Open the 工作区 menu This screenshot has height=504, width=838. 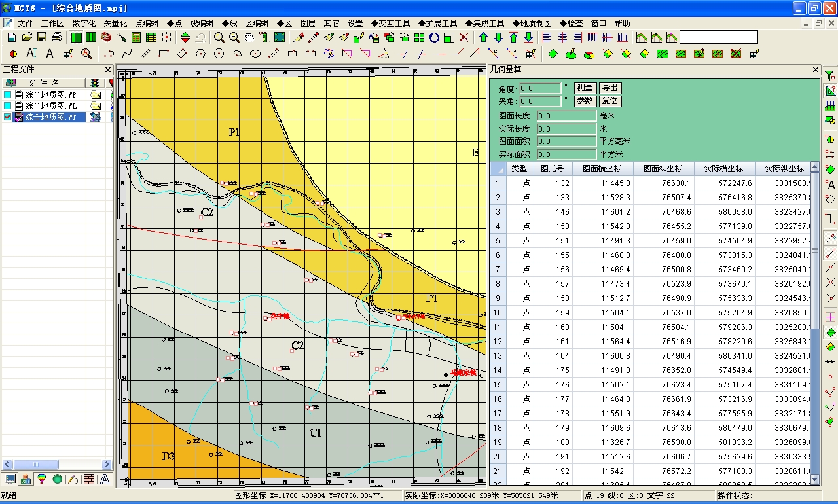pyautogui.click(x=52, y=23)
